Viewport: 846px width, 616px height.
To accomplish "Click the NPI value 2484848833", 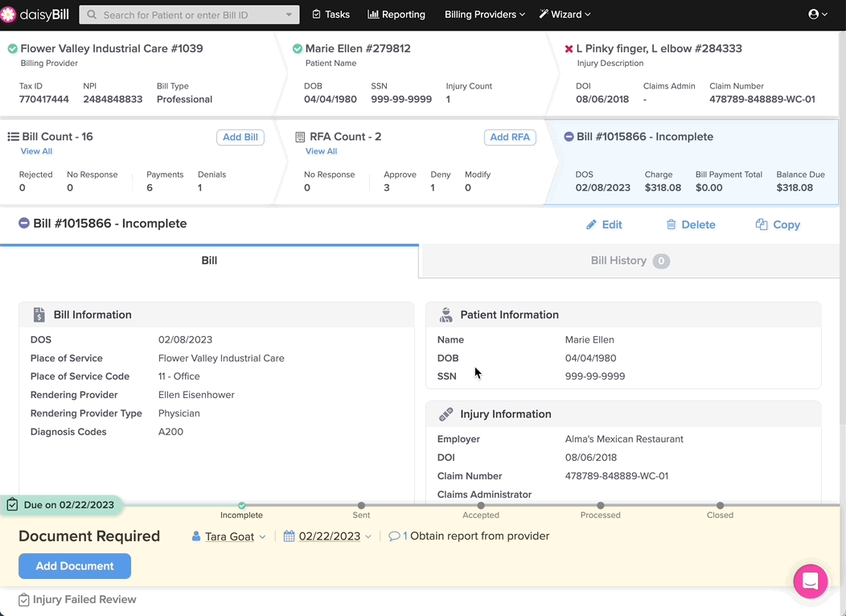I will (x=113, y=99).
